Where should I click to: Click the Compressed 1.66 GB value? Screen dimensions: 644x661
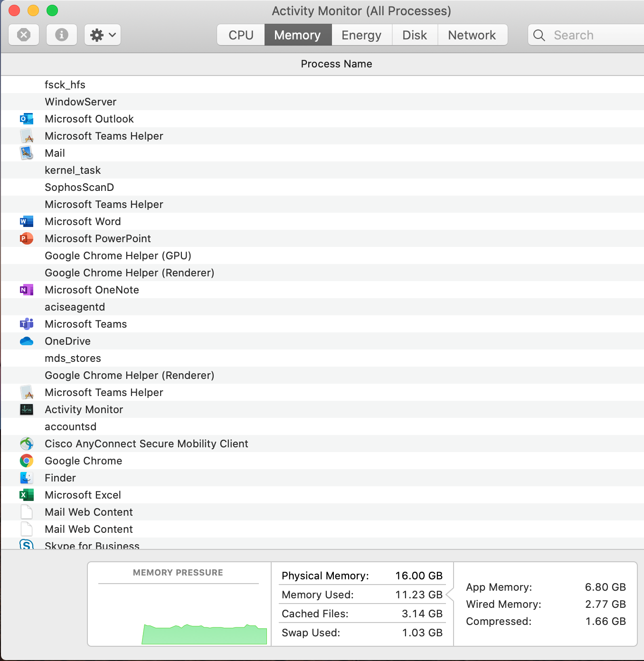[606, 622]
